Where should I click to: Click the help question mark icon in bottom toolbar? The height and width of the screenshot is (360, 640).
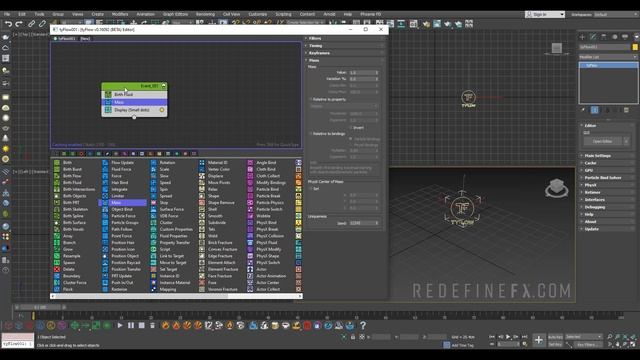tap(363, 325)
